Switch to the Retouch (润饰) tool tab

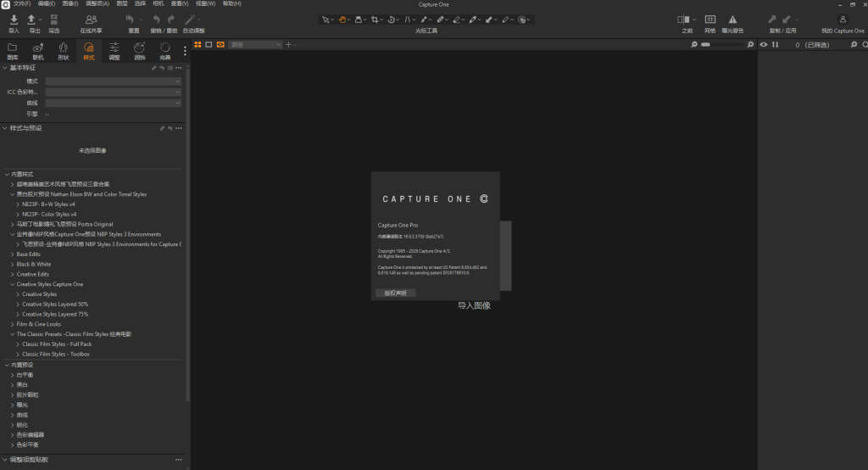[x=140, y=50]
